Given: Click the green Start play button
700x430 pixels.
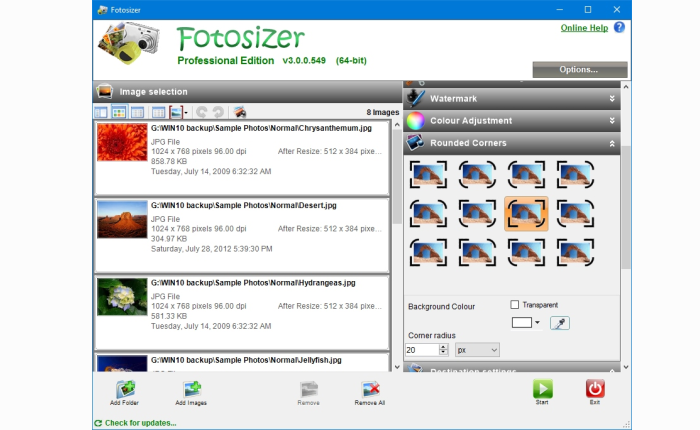Looking at the screenshot, I should click(x=542, y=388).
